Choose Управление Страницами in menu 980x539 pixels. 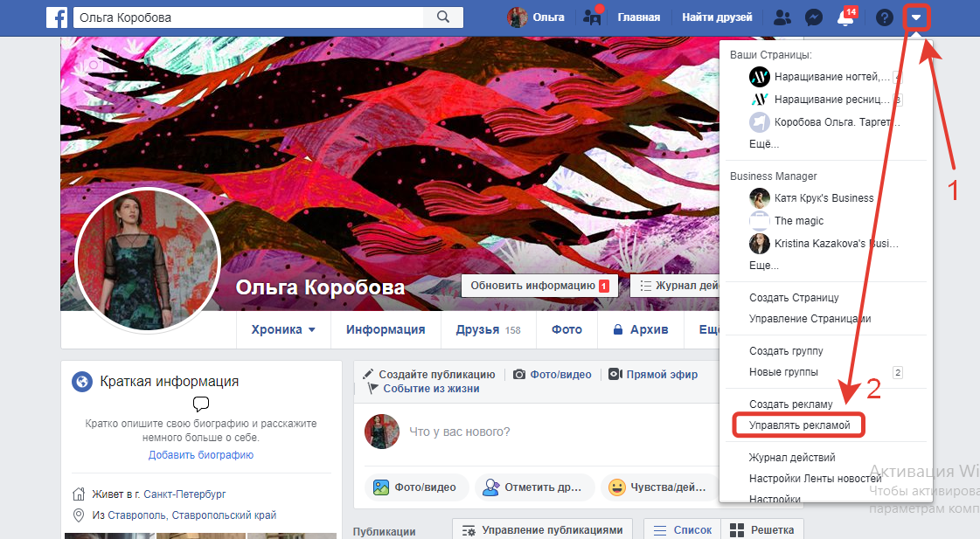tap(810, 319)
